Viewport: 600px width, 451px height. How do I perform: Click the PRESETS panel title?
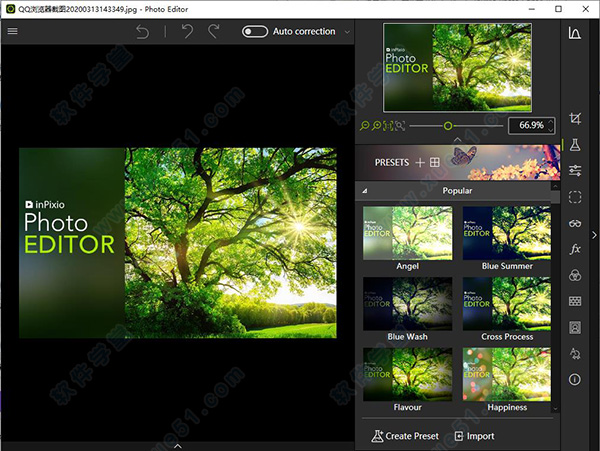[392, 163]
